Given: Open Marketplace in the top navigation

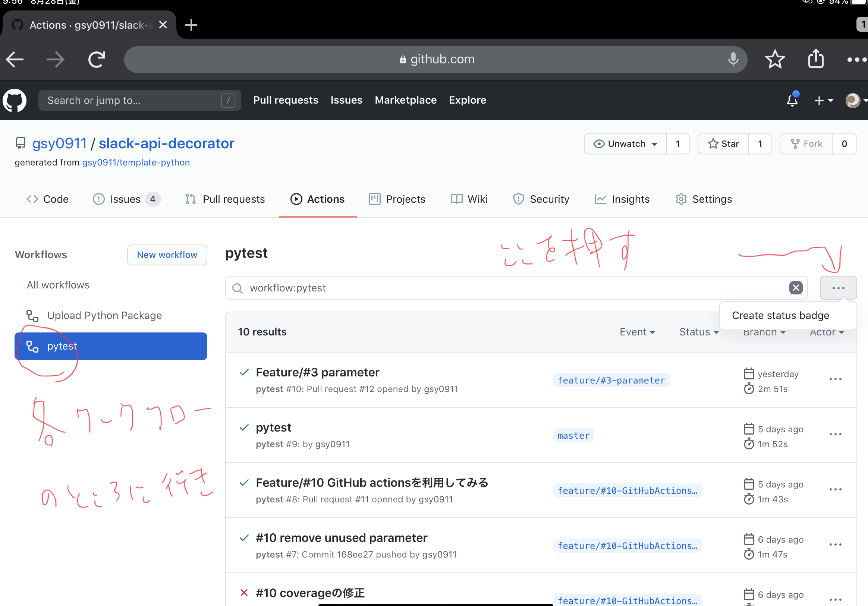Looking at the screenshot, I should click(x=406, y=100).
